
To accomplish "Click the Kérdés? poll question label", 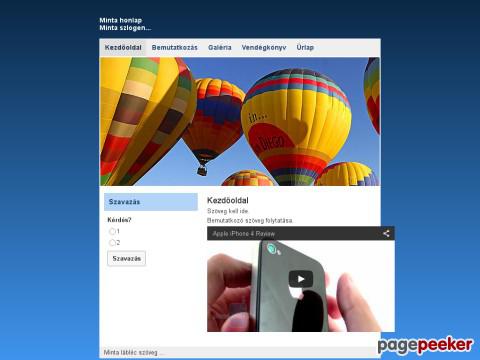I will tap(119, 220).
